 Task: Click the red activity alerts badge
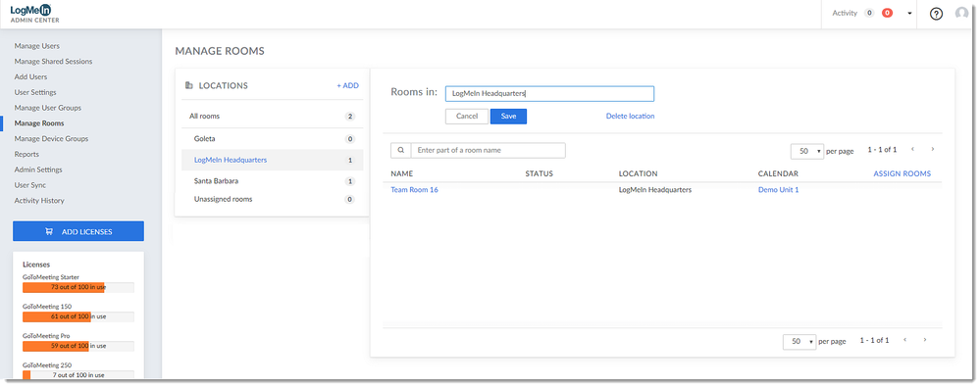tap(887, 13)
